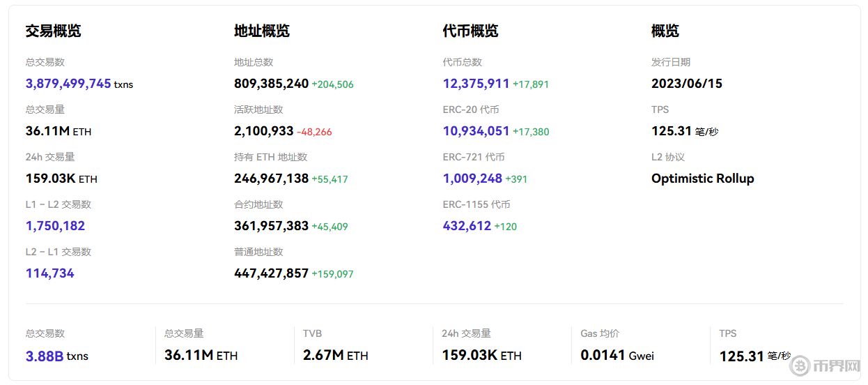Select the 交易概览 section heading
The width and height of the screenshot is (868, 385).
pos(53,31)
